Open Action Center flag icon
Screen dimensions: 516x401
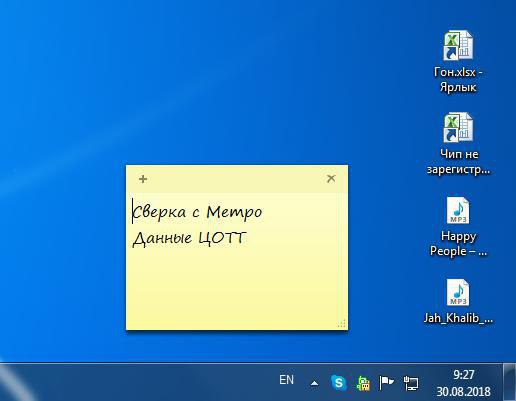386,383
